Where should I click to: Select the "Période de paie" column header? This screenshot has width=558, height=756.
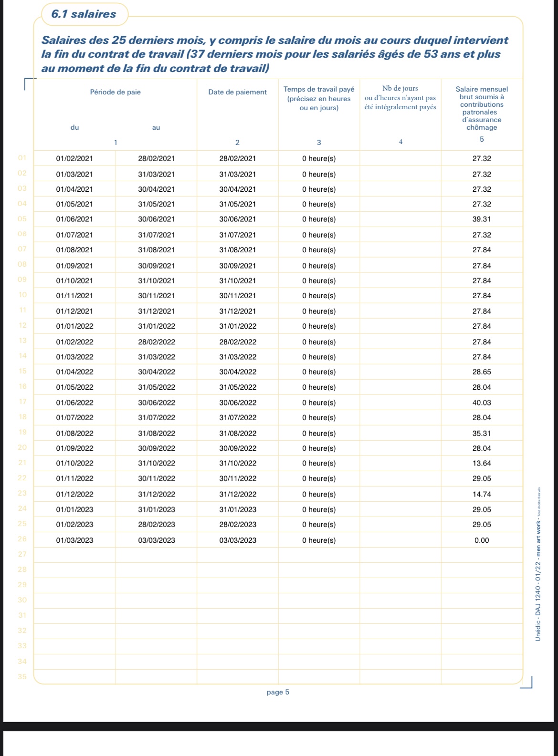(x=115, y=92)
